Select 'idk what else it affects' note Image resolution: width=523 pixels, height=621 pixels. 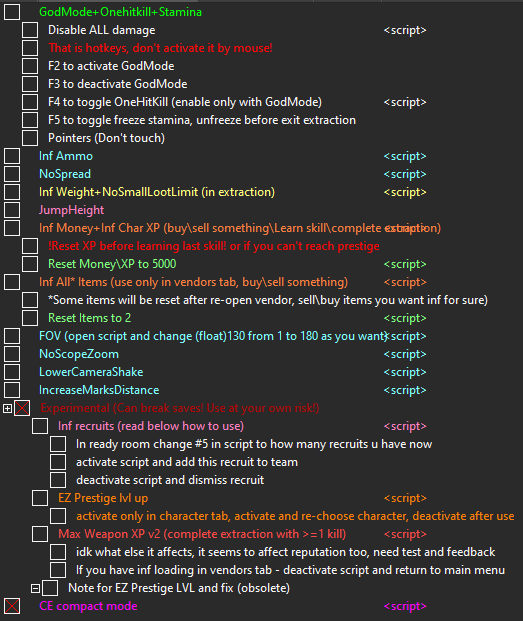285,552
